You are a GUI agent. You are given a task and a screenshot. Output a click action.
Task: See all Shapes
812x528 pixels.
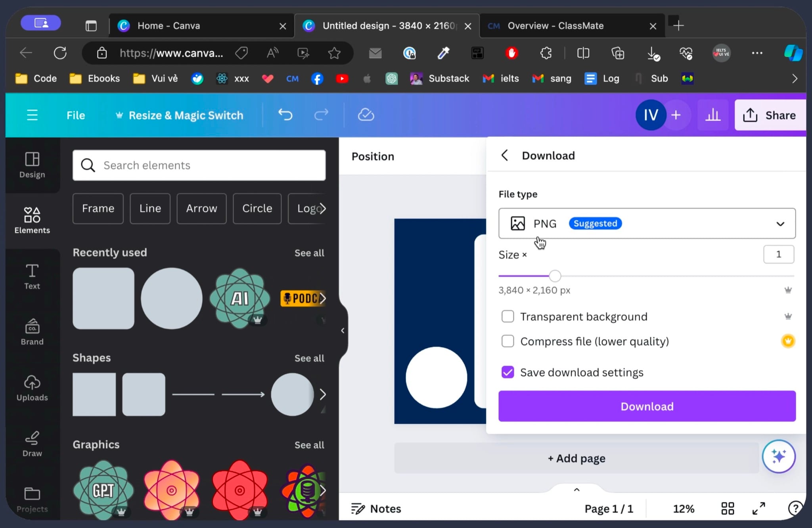coord(309,358)
